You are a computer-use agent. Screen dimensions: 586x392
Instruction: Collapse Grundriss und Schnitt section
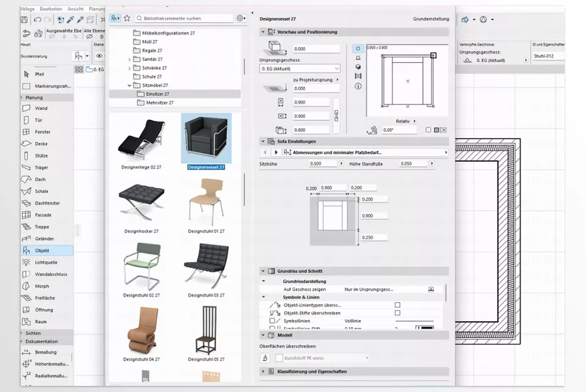(x=263, y=271)
